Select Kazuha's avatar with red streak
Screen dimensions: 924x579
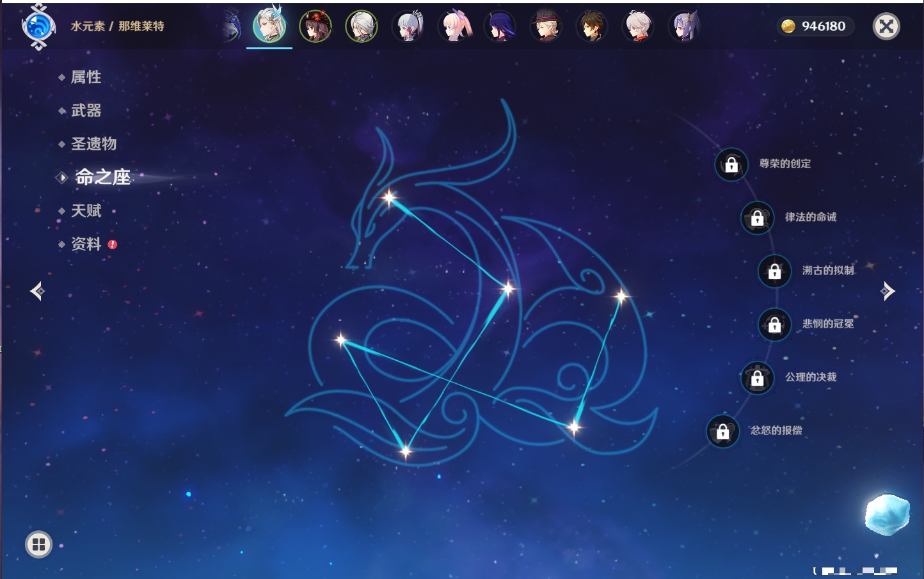point(638,27)
